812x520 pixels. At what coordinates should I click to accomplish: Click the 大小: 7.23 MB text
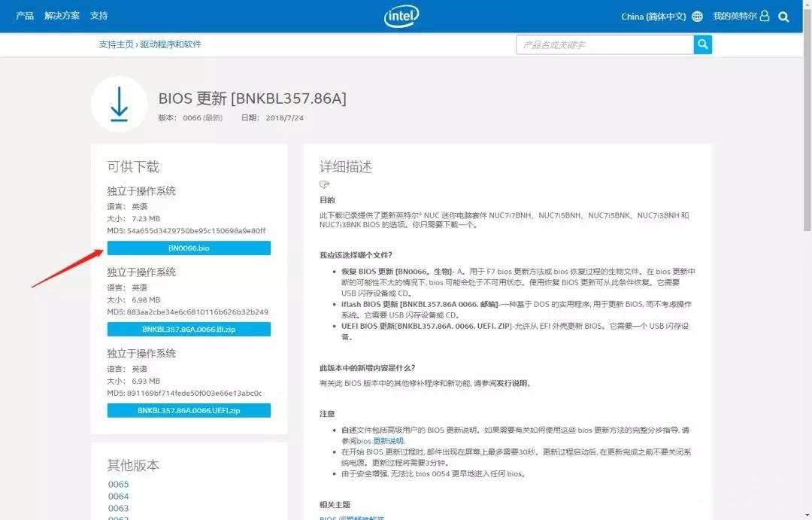[134, 219]
